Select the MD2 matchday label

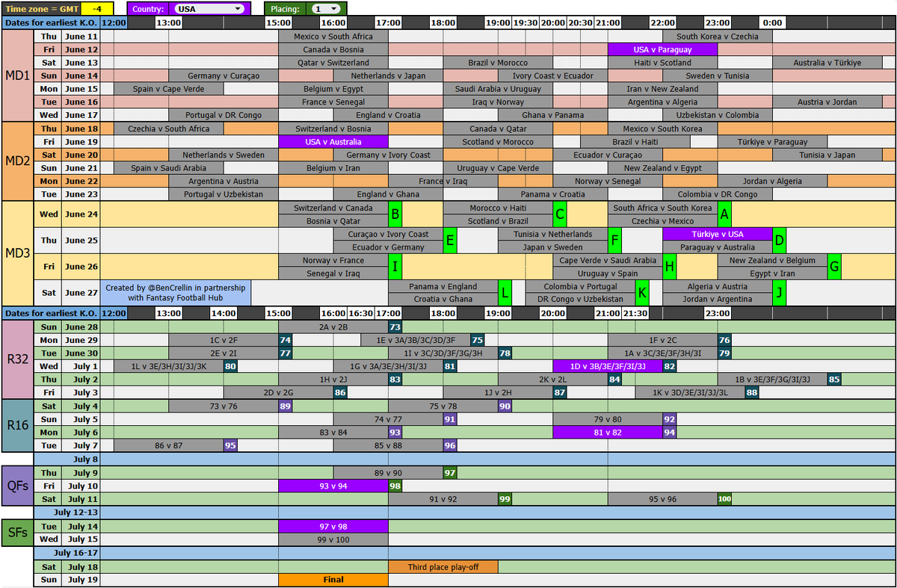coord(17,161)
